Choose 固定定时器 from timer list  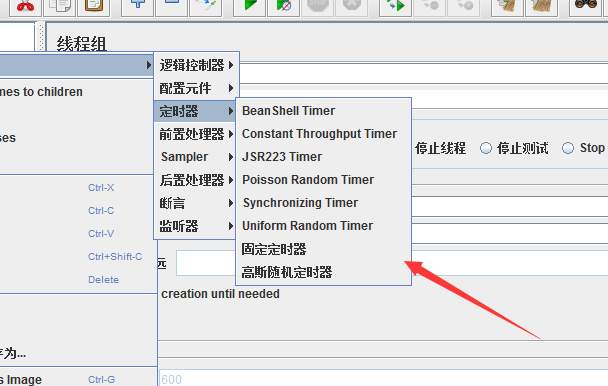point(323,249)
